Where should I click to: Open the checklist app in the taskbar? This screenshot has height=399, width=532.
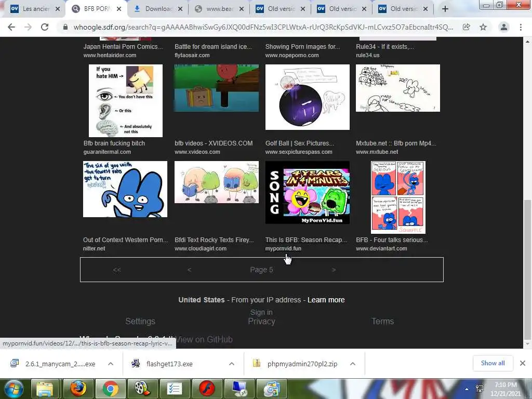(175, 389)
